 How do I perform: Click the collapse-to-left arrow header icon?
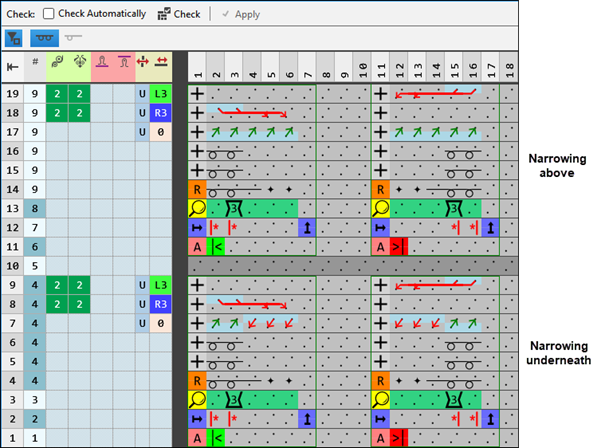pos(14,66)
